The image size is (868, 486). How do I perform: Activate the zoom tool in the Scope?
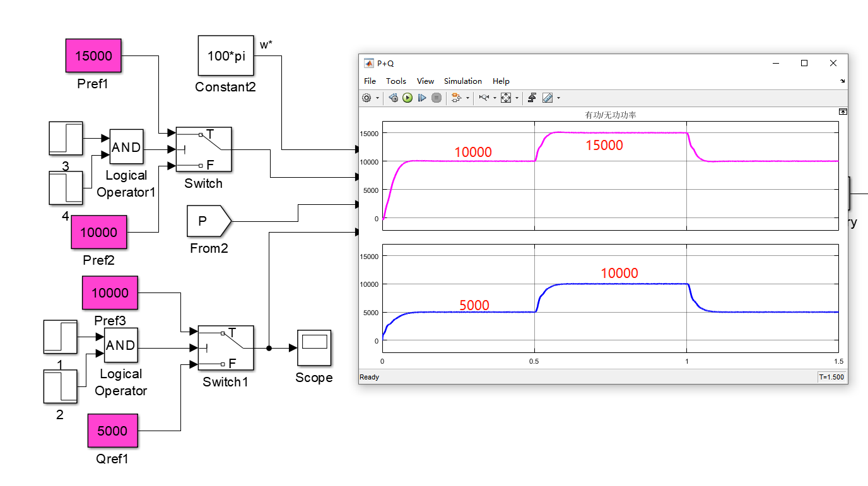(x=485, y=98)
